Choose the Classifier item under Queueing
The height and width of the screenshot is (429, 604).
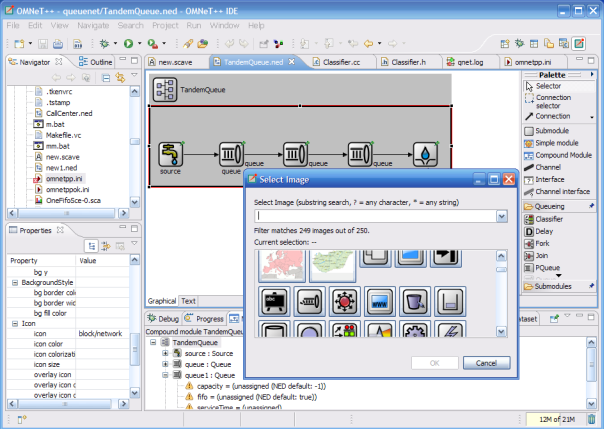point(549,218)
